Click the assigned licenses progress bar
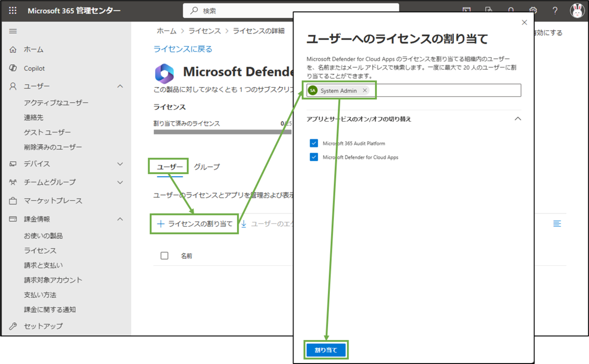 click(x=222, y=132)
